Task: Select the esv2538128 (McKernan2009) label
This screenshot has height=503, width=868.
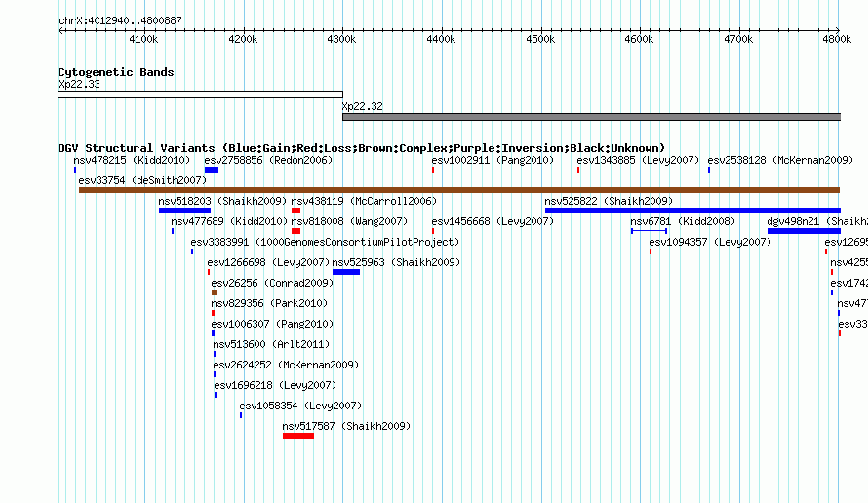Action: [x=780, y=160]
